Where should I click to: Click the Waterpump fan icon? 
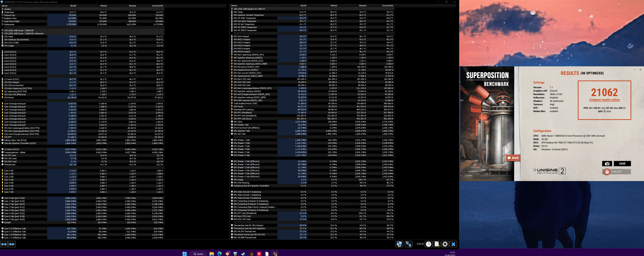click(x=3, y=24)
